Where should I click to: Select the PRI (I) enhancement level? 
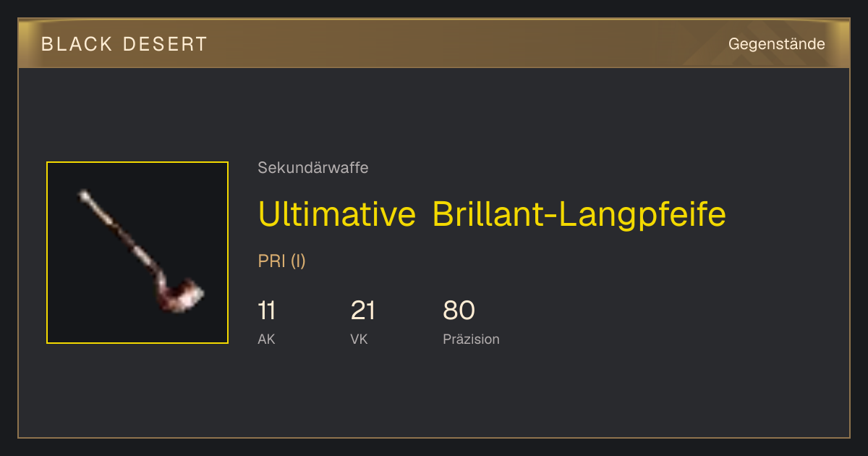282,261
